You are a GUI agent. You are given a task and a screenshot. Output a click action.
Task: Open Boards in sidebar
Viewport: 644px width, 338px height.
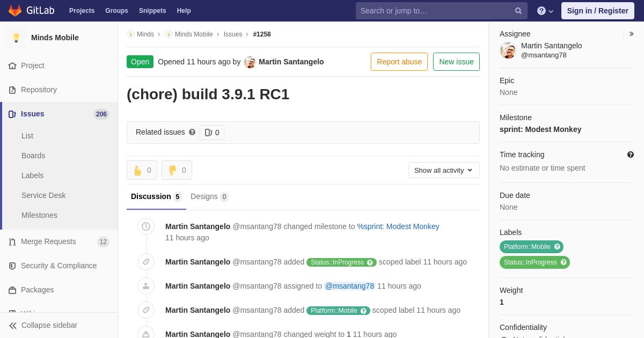pyautogui.click(x=33, y=156)
